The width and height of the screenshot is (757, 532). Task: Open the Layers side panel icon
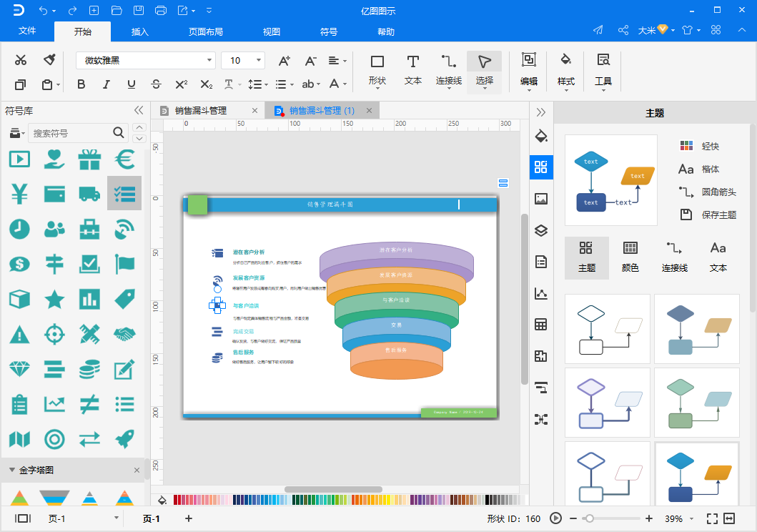coord(541,230)
